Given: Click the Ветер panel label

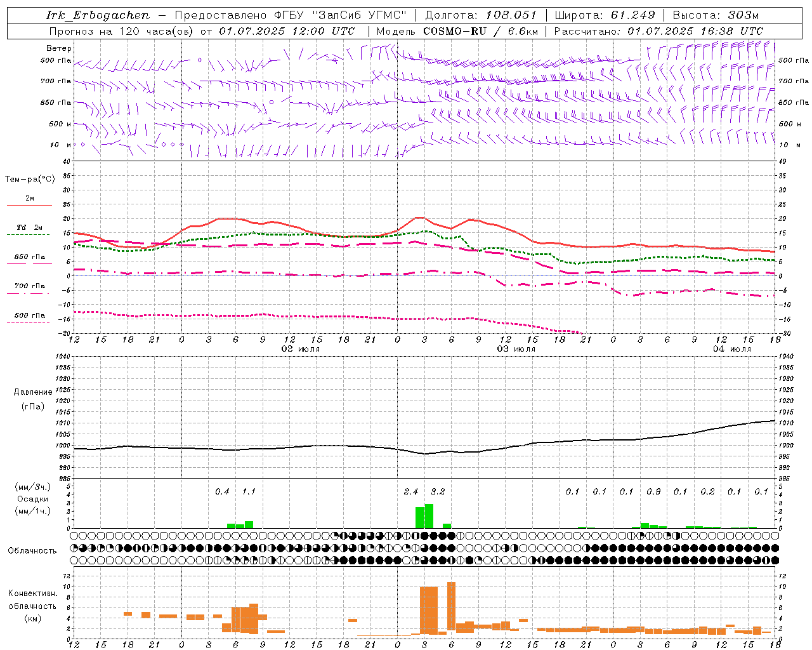Looking at the screenshot, I should 59,48.
